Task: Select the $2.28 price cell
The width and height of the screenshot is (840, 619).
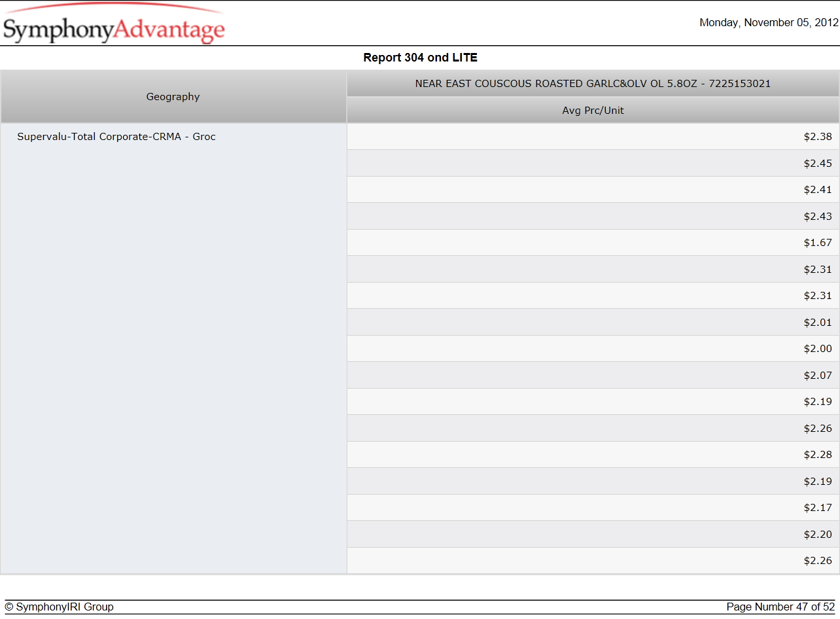Action: tap(593, 455)
